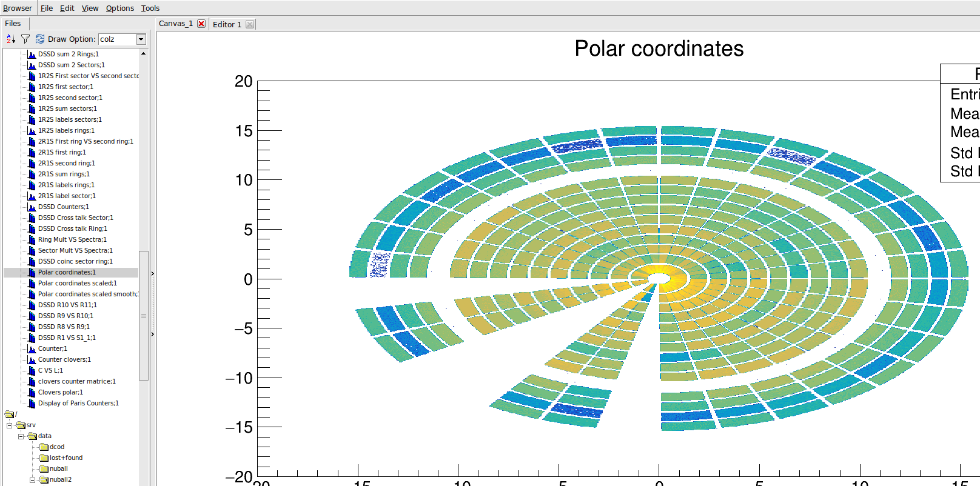This screenshot has width=980, height=486.
Task: Select the DSSD Counters;1 histogram icon
Action: tap(32, 207)
